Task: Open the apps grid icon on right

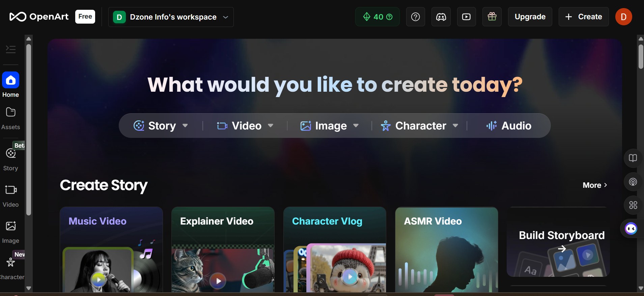Action: pyautogui.click(x=633, y=205)
